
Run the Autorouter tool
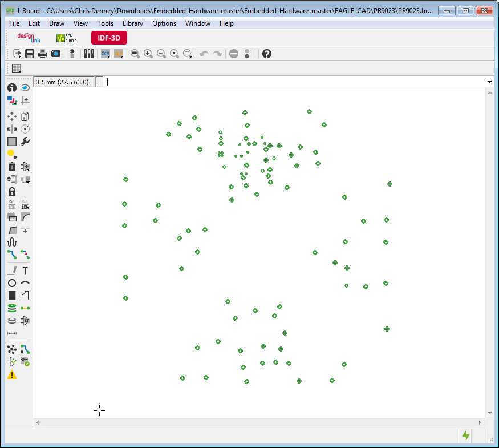(25, 349)
